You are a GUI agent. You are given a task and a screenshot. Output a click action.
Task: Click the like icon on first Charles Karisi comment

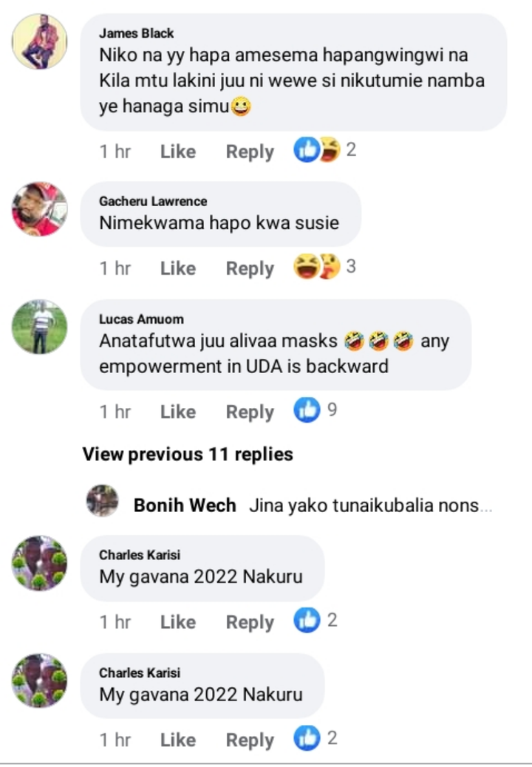[x=307, y=620]
